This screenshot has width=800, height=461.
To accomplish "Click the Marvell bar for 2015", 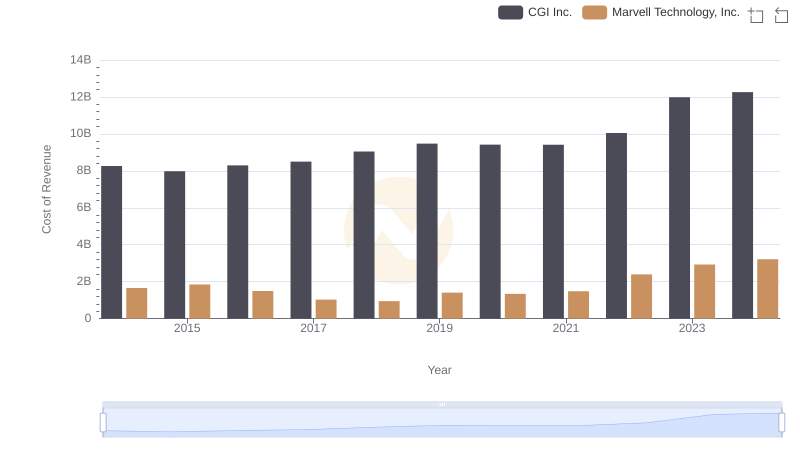I will 199,301.
